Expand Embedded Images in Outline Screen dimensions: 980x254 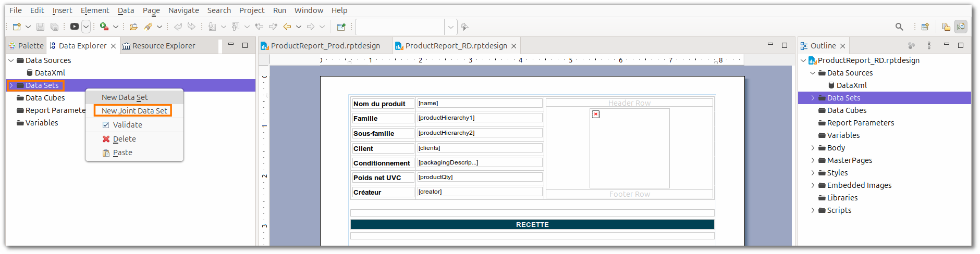813,185
